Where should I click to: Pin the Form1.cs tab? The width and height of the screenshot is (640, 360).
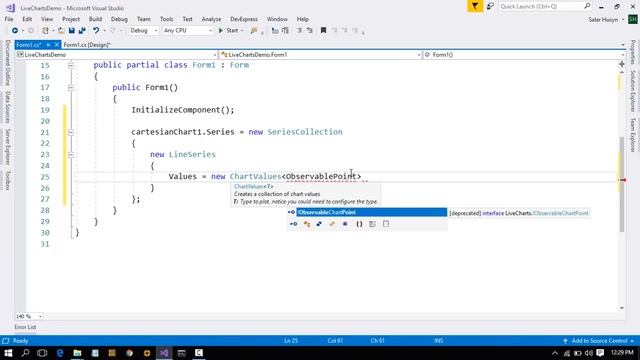point(48,45)
